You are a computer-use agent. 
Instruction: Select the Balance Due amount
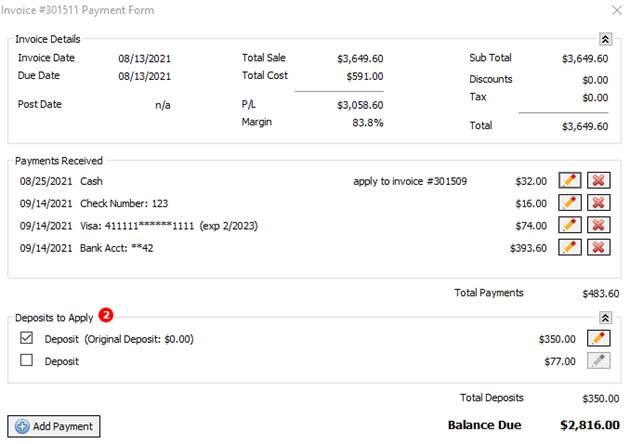[589, 425]
